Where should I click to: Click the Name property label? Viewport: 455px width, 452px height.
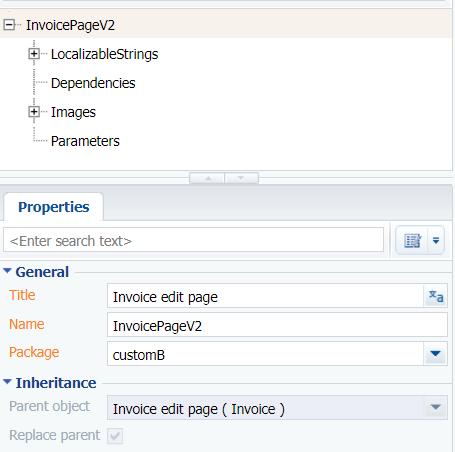(27, 324)
